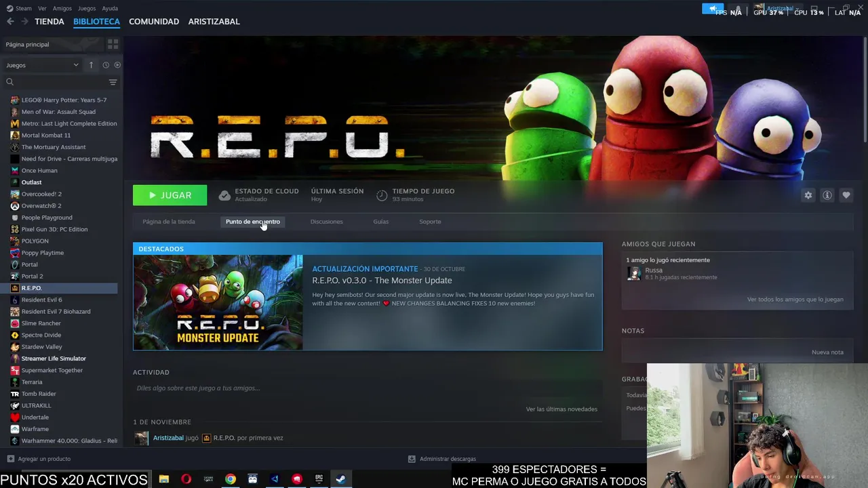Click the Steam taskbar icon

coord(340,479)
